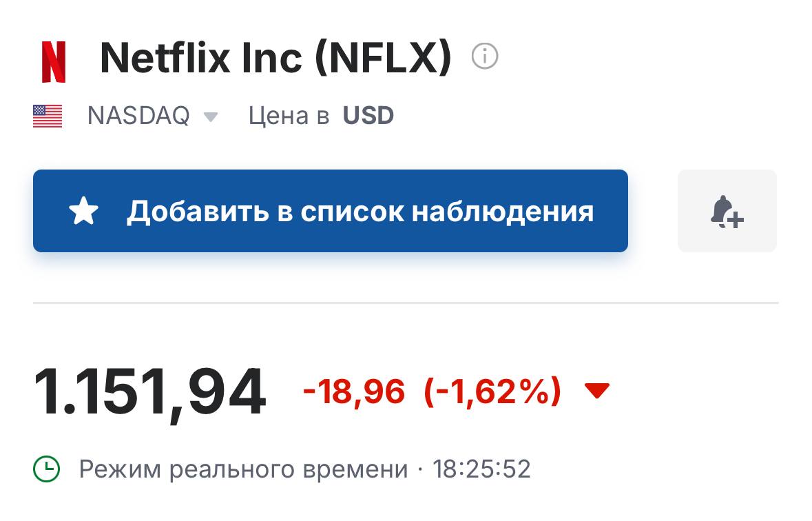
Task: Click the green clock real-time icon
Action: [x=47, y=469]
